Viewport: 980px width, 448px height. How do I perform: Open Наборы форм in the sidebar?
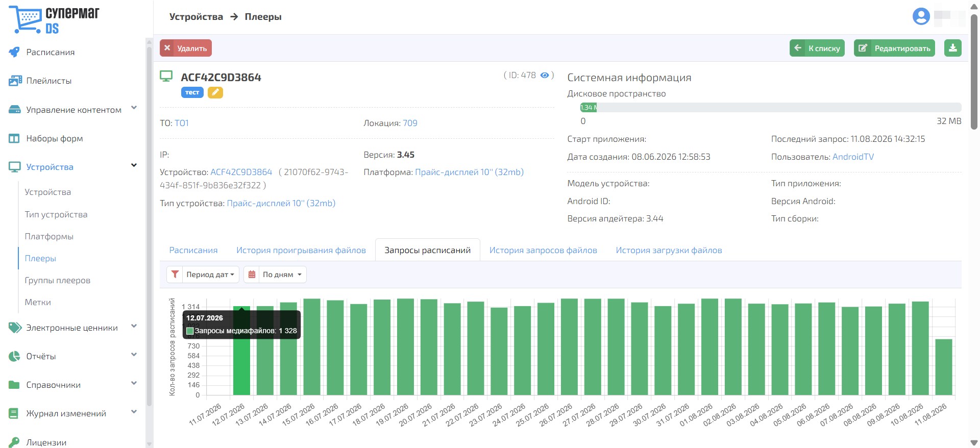point(54,138)
